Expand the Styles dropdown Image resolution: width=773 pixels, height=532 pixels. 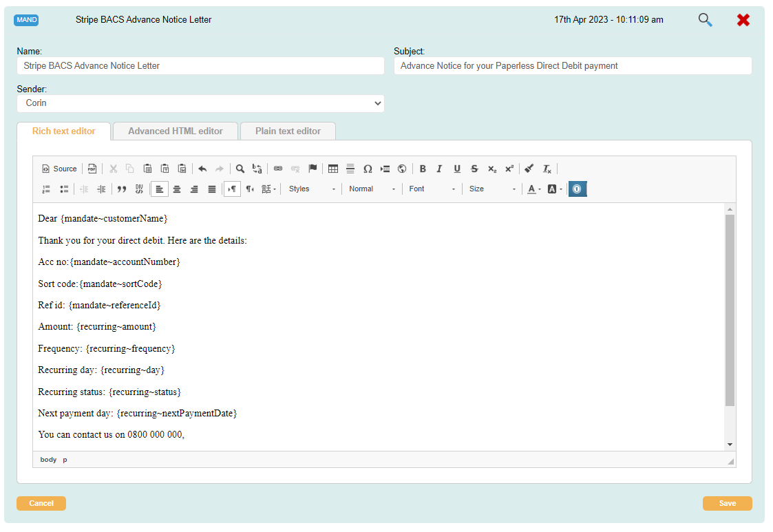[312, 189]
